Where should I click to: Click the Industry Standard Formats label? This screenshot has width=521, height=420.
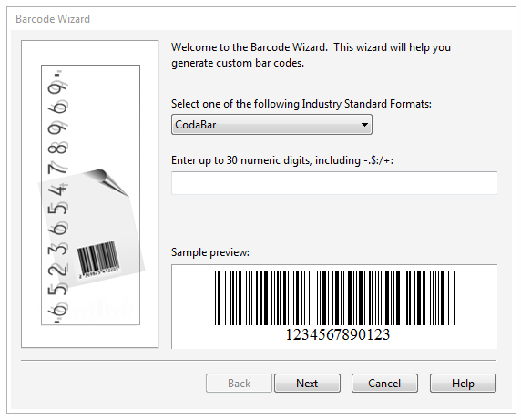(x=301, y=104)
